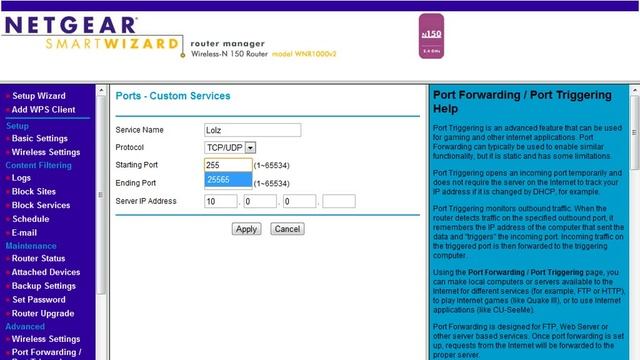Viewport: 640px width, 360px height.
Task: View Router Status
Action: 38,258
